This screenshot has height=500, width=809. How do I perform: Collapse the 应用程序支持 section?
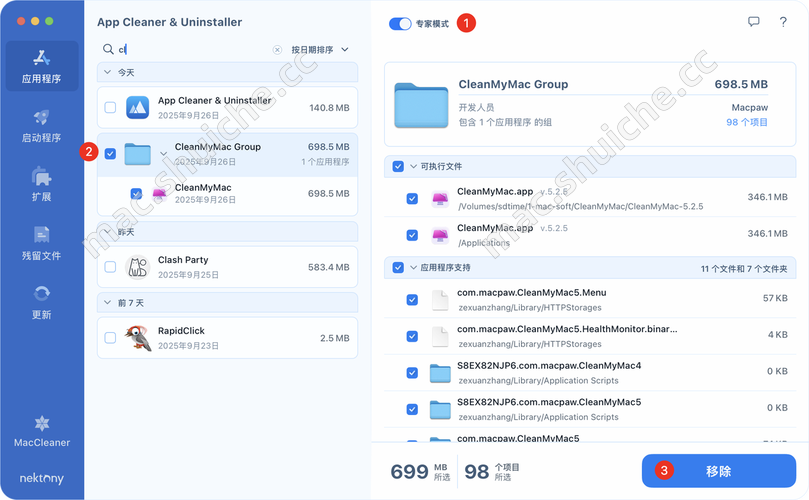tap(399, 268)
